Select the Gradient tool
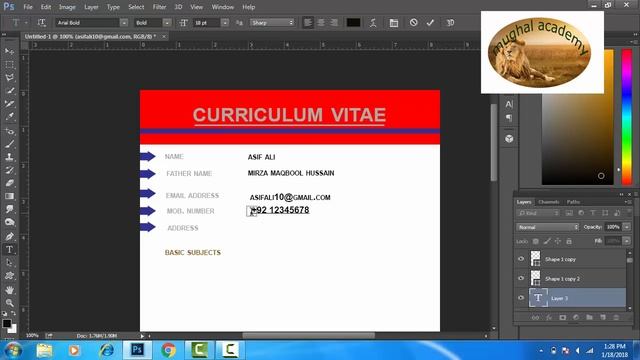640x360 pixels. click(9, 196)
